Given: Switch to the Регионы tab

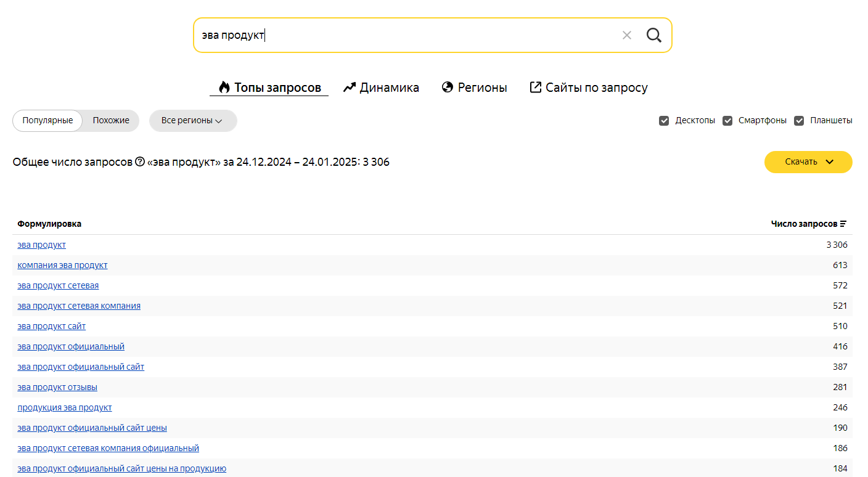Looking at the screenshot, I should (x=482, y=88).
